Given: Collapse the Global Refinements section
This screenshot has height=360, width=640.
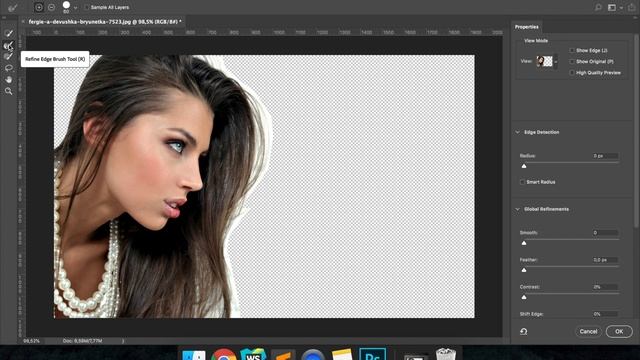Looking at the screenshot, I should 518,209.
